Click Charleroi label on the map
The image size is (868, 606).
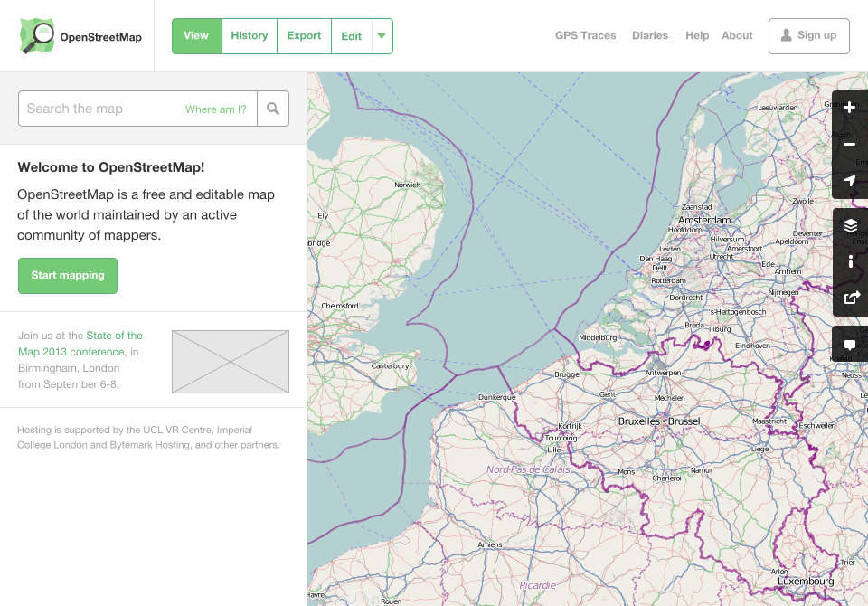666,478
